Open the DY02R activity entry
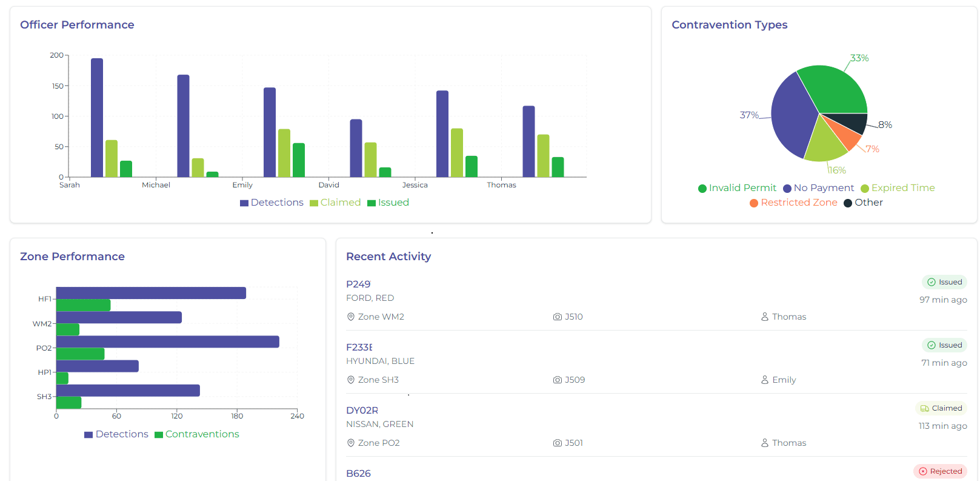980x481 pixels. 656,426
